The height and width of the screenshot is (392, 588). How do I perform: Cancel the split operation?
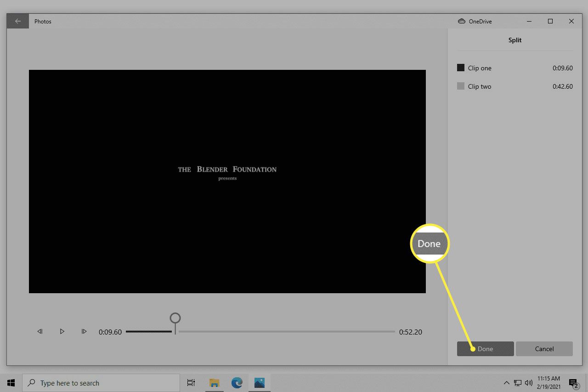[544, 349]
